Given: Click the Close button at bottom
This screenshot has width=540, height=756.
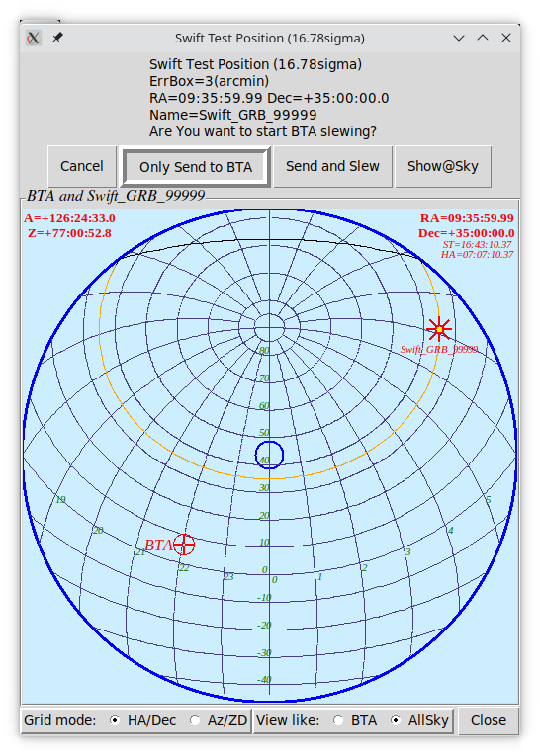Looking at the screenshot, I should coord(489,720).
